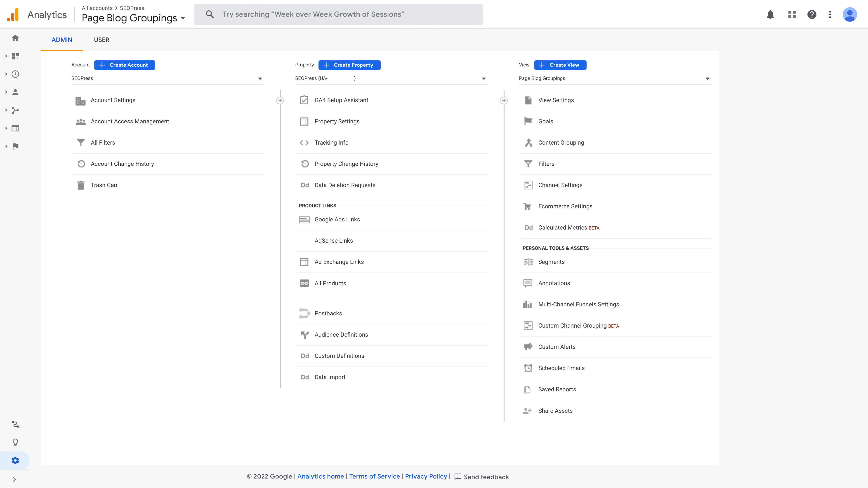Open Multi-Channel Funnels Settings
Viewport: 868px width, 488px height.
615,305
